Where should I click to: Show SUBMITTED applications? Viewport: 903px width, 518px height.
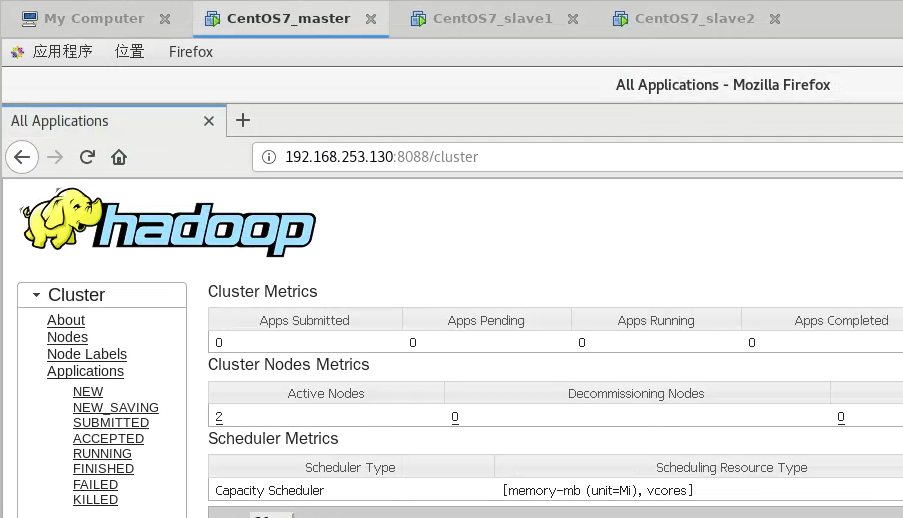tap(111, 422)
